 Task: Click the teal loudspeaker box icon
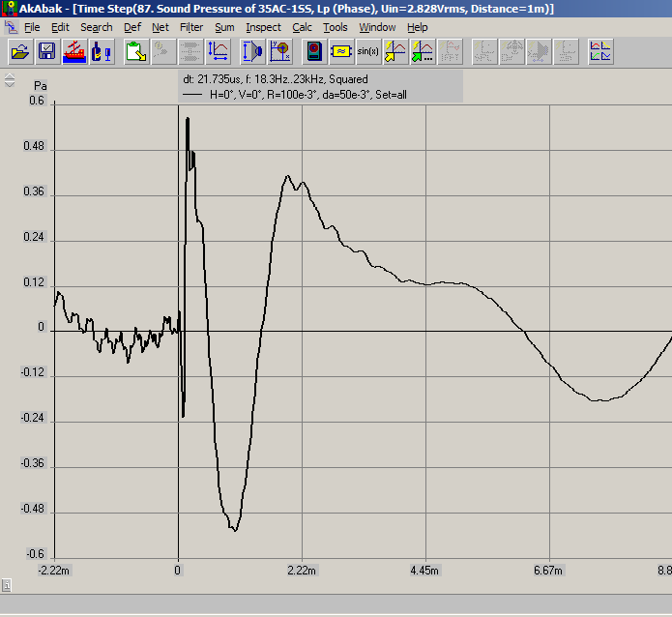click(x=314, y=51)
